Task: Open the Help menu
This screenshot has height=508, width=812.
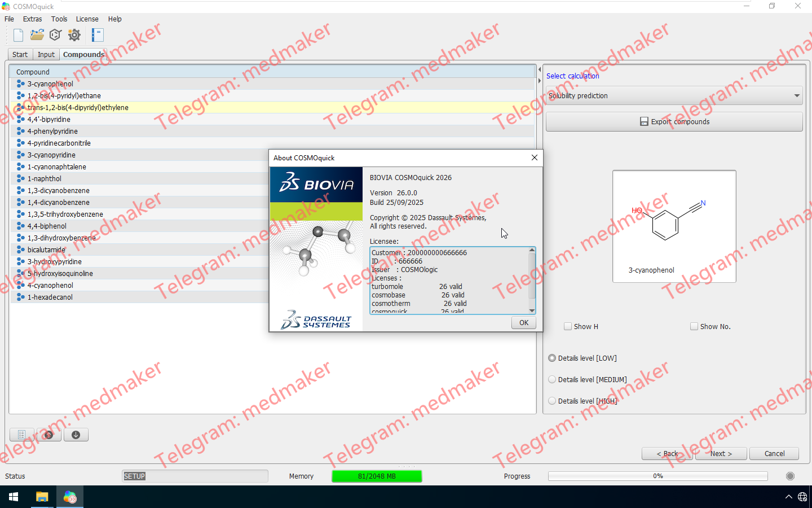Action: tap(115, 19)
